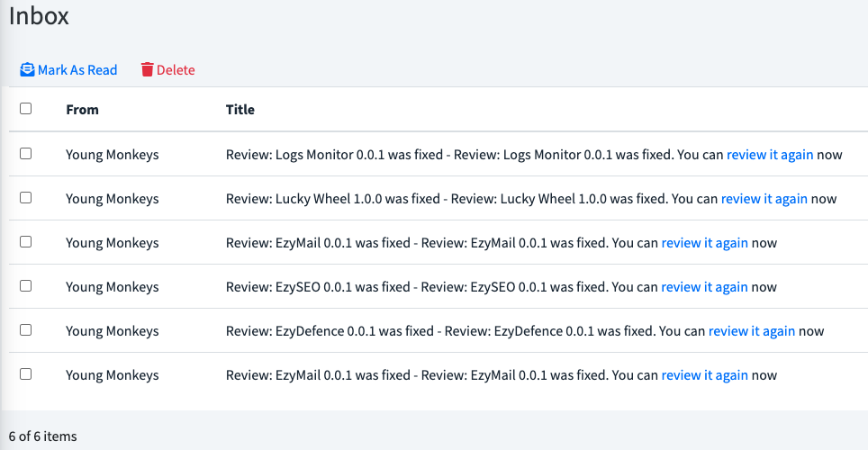Screen dimensions: 868x450
Task: Click Young Monkeys sender in Logs Monitor row
Action: 112,155
